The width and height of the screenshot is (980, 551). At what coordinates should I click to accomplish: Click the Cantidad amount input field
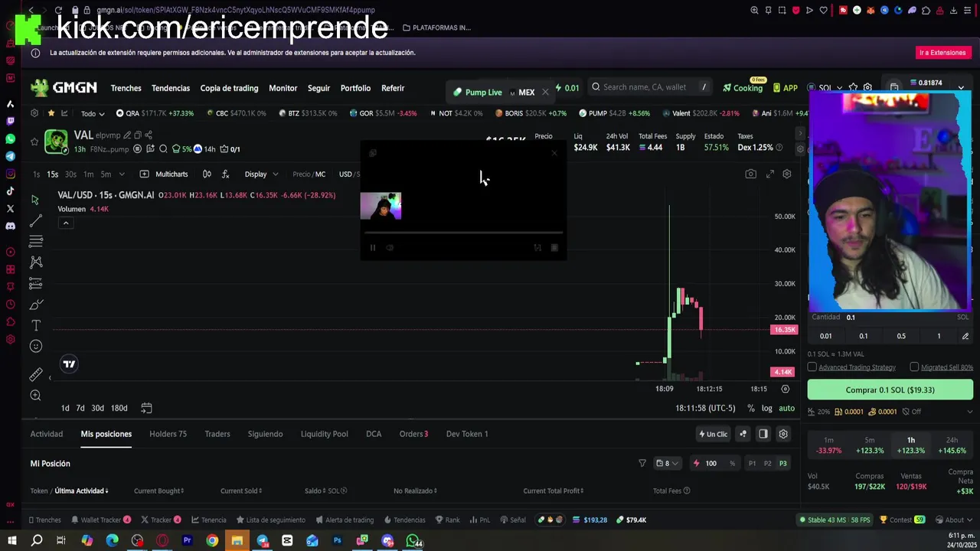[x=890, y=317]
